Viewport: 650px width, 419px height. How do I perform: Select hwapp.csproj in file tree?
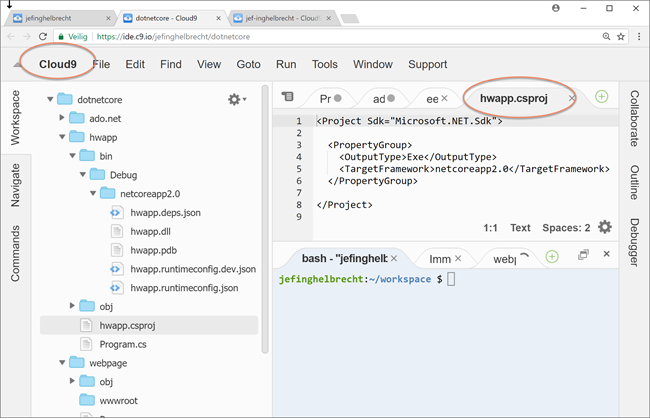149,325
